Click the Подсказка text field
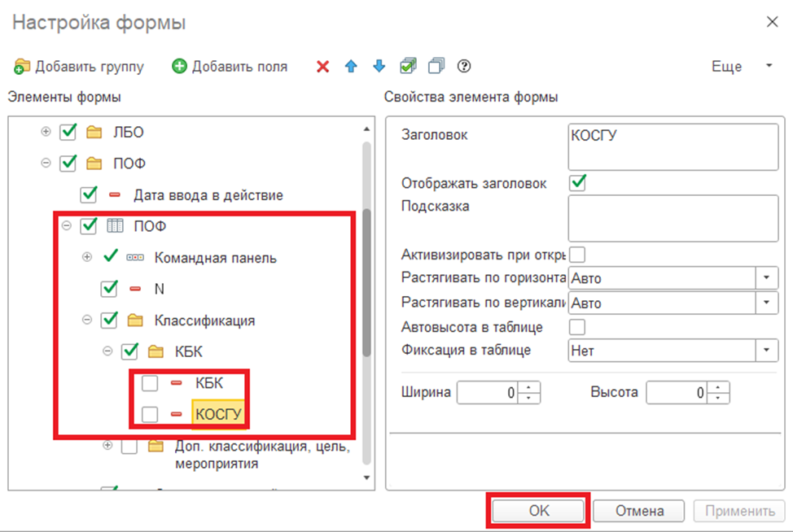Viewport: 793px width, 532px height. (x=673, y=218)
